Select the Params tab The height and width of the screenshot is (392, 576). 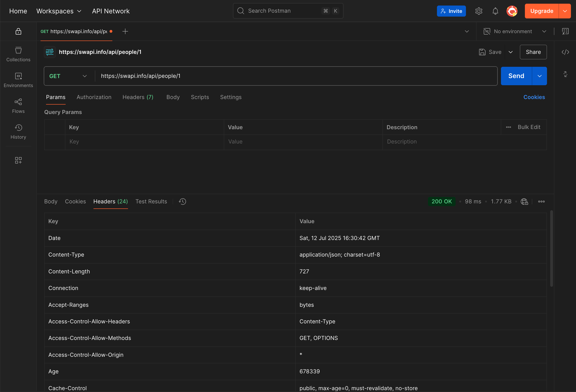[x=56, y=97]
